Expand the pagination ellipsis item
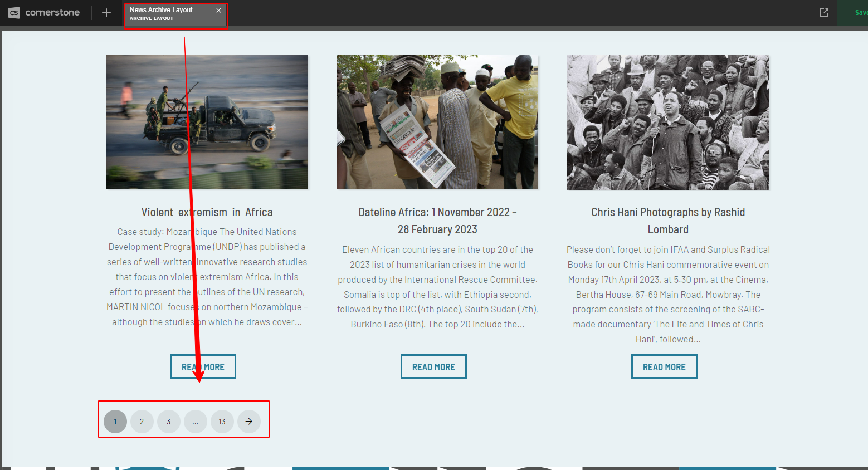The width and height of the screenshot is (868, 470). 196,422
